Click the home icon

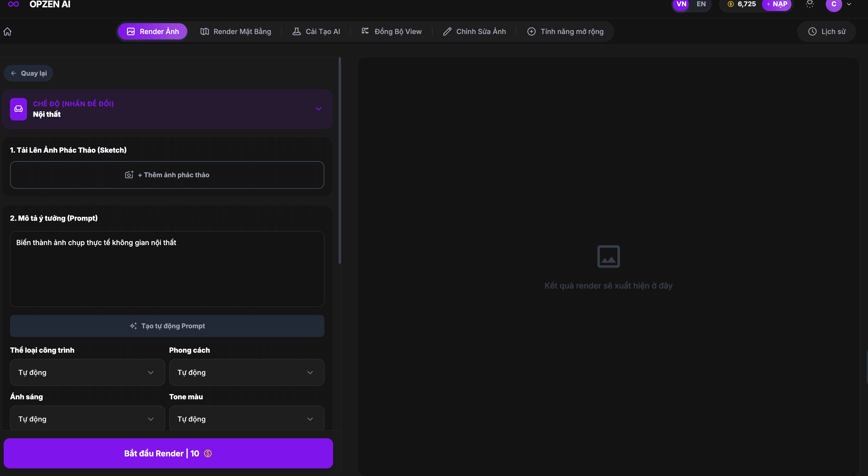7,32
